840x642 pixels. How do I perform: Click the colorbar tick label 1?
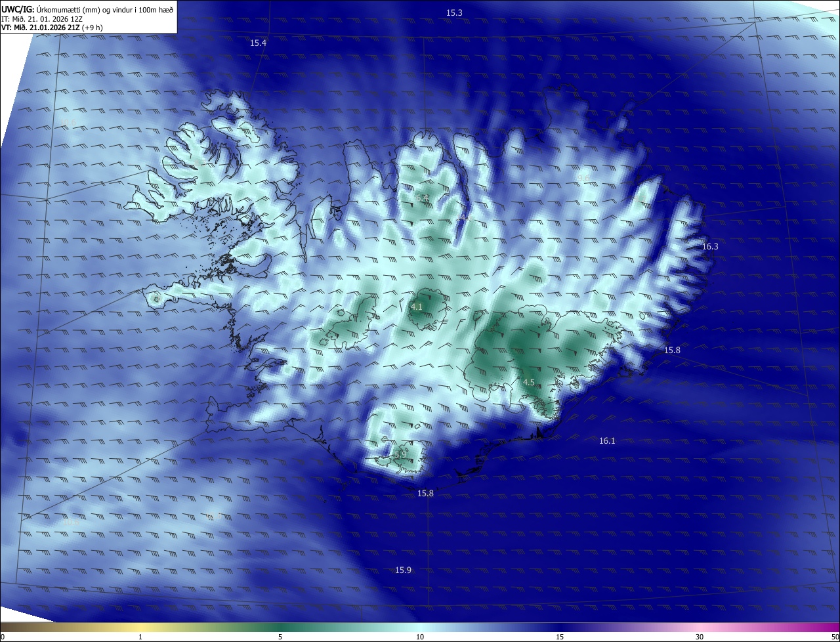pos(140,637)
